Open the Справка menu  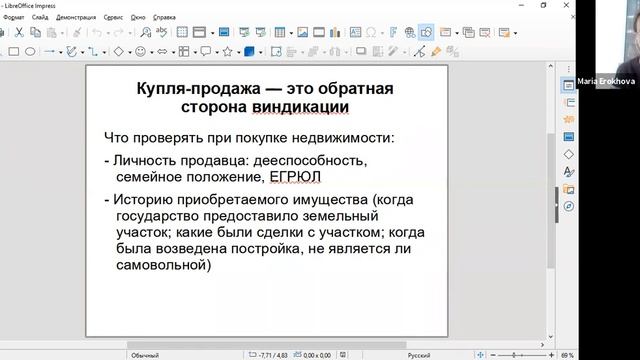pyautogui.click(x=164, y=18)
